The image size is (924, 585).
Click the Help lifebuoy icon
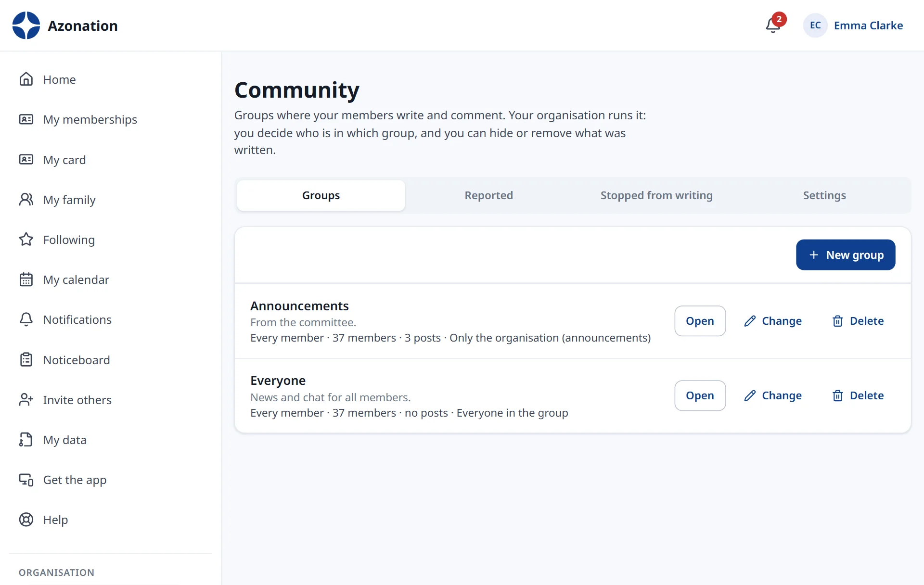26,520
